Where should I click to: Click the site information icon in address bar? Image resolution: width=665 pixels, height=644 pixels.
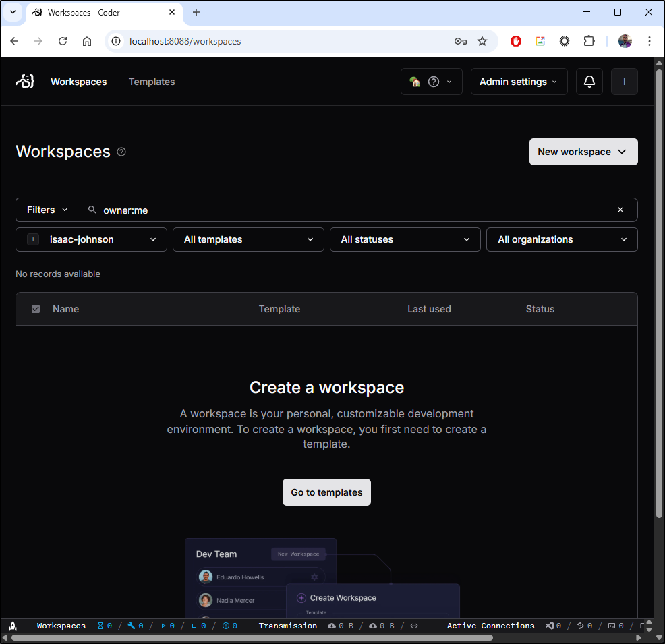pyautogui.click(x=116, y=41)
